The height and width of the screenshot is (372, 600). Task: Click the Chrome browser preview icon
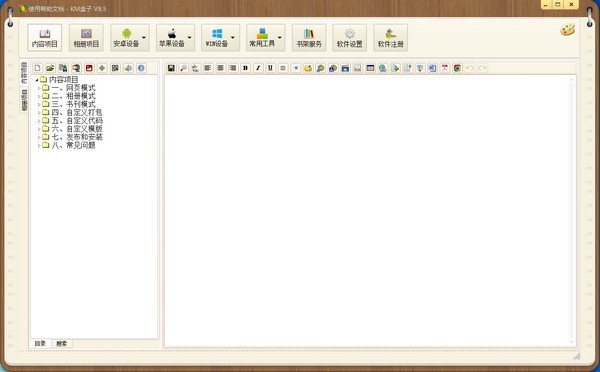click(457, 68)
